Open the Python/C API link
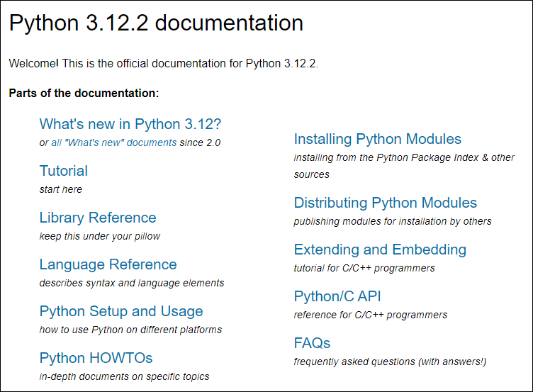Viewport: 533px width, 392px height. (337, 296)
